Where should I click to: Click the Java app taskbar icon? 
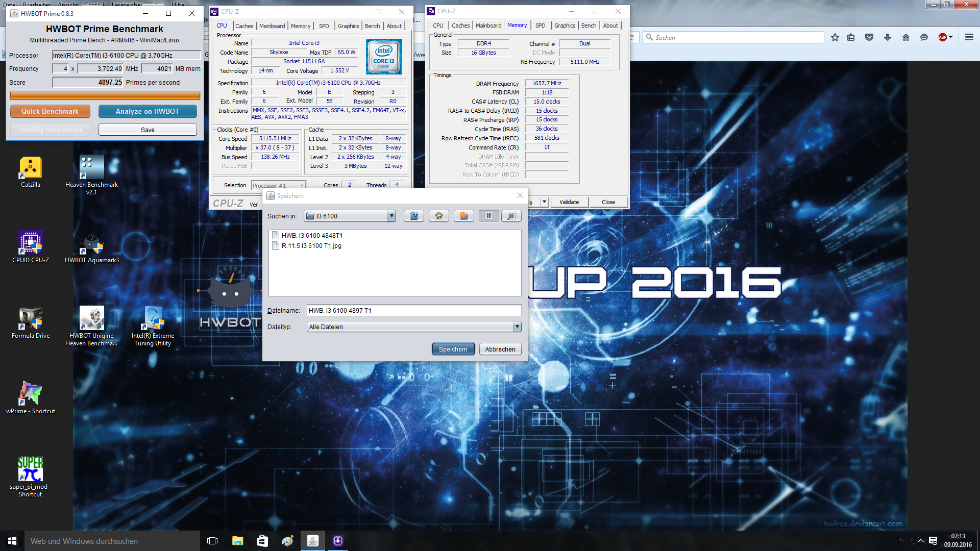pos(312,541)
